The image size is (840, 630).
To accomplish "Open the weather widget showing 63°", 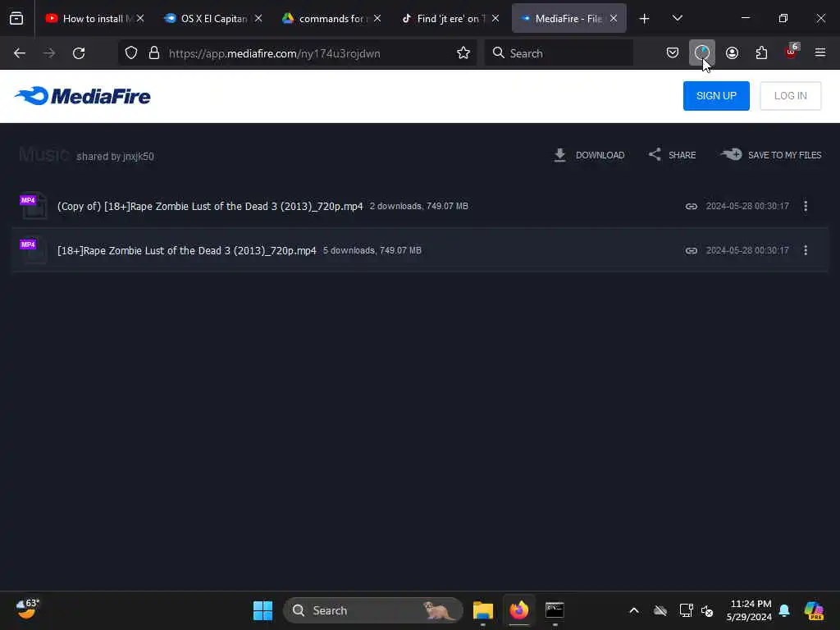I will click(x=27, y=609).
